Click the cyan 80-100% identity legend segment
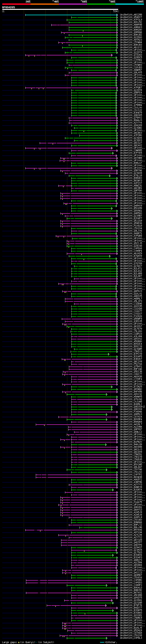The width and height of the screenshot is (146, 644). pyautogui.click(x=130, y=4)
